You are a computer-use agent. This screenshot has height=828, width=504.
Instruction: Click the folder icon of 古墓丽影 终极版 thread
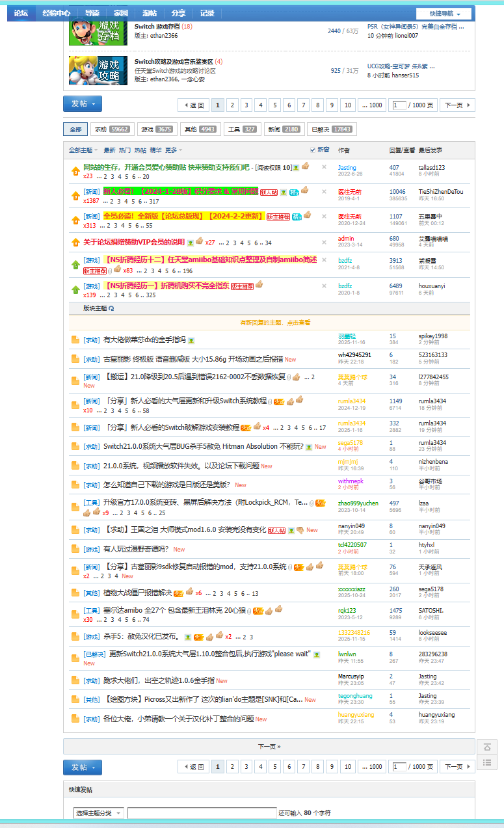coord(75,359)
